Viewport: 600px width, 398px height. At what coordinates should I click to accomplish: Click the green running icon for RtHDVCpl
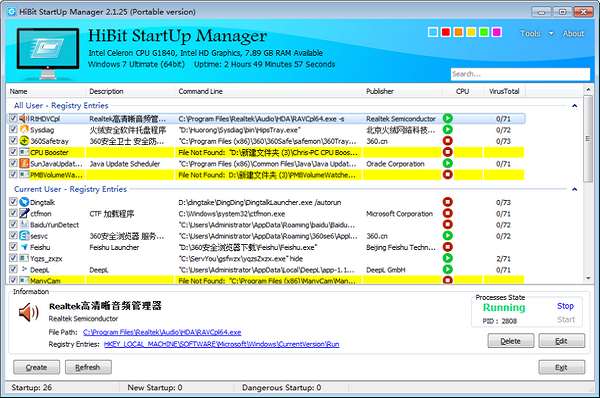click(447, 119)
